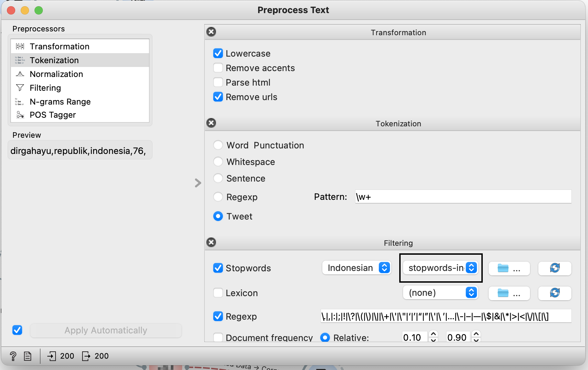Click the preview text dirgahayu,republik,indonesia
The height and width of the screenshot is (370, 588).
click(78, 151)
